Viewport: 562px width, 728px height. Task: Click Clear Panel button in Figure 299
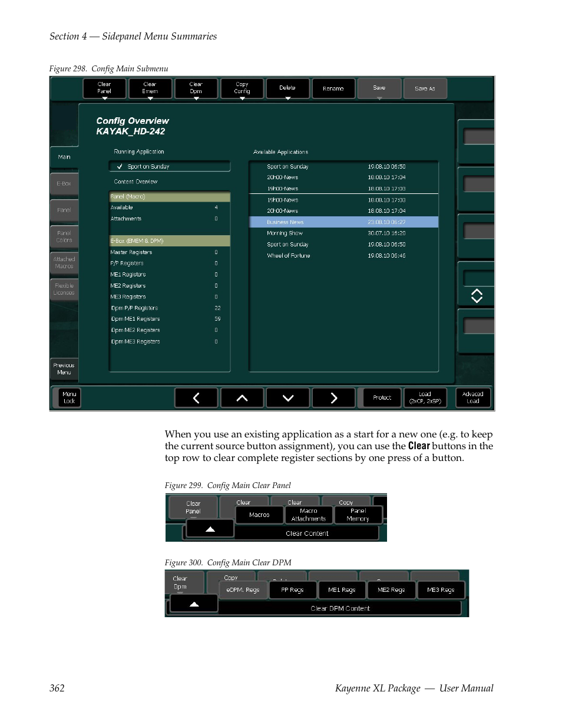[x=193, y=508]
